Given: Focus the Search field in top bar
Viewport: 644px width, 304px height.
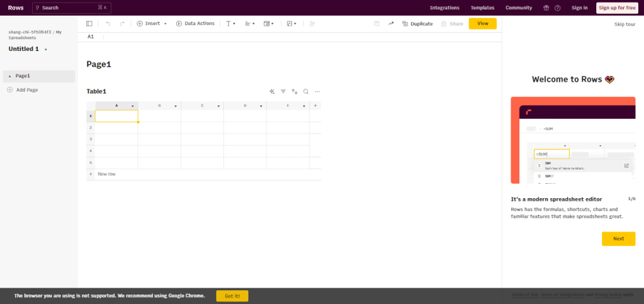Looking at the screenshot, I should 72,8.
